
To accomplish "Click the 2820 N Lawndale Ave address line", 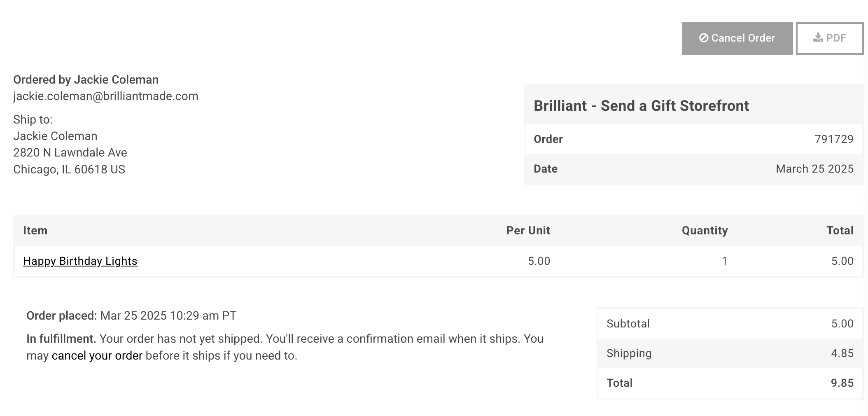I will coord(70,152).
